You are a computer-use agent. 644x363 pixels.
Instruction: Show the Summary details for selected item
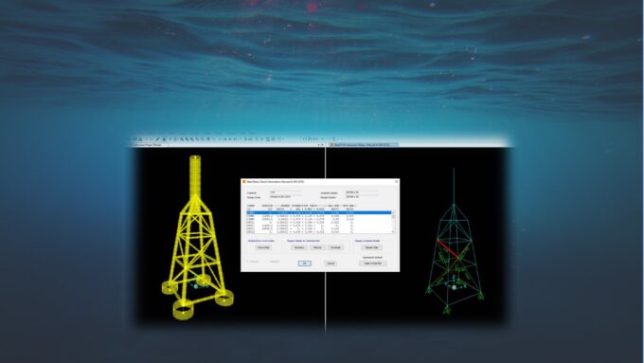tap(299, 247)
